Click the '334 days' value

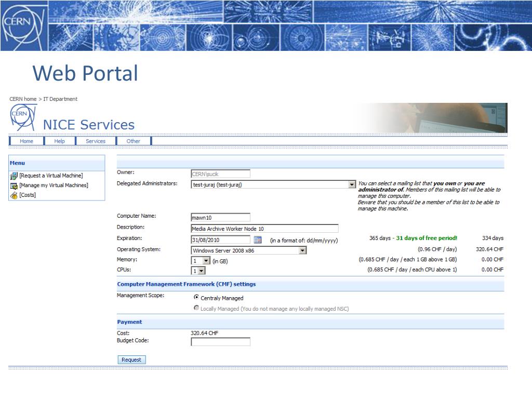(493, 238)
